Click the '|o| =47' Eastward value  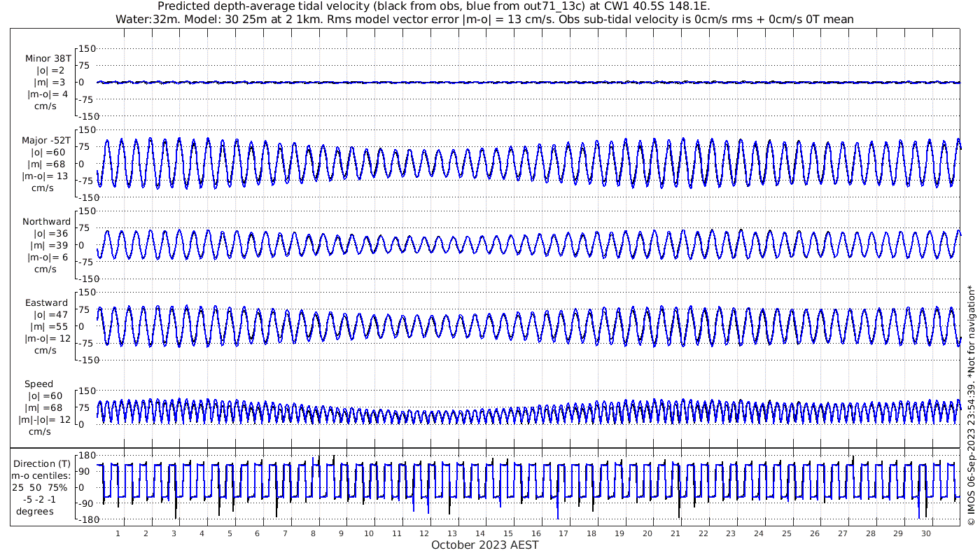[x=50, y=315]
